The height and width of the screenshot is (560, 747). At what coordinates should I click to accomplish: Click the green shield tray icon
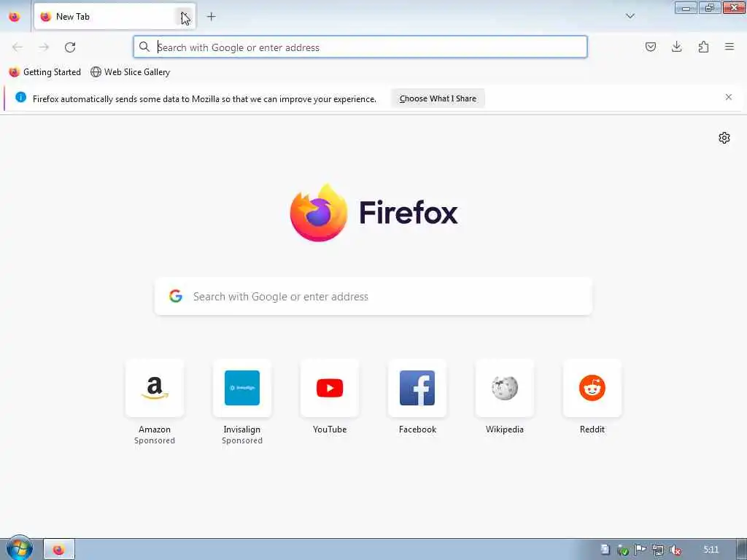click(622, 550)
